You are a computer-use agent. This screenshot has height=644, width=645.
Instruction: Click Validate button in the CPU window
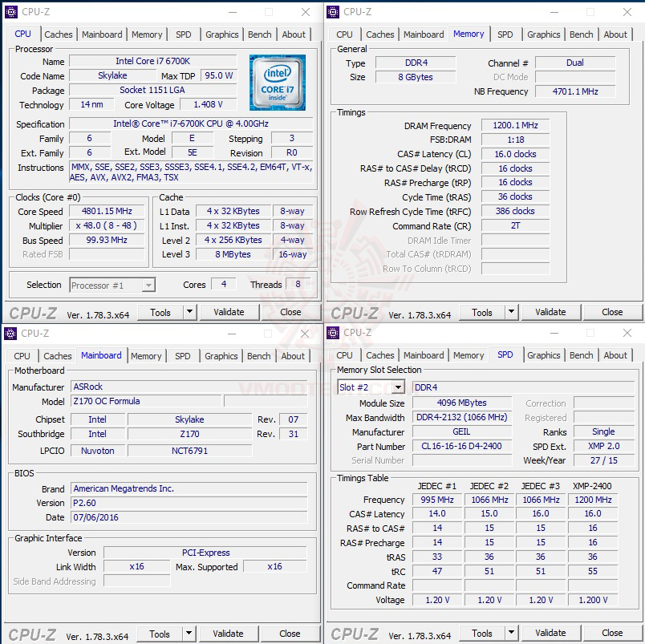click(x=229, y=312)
